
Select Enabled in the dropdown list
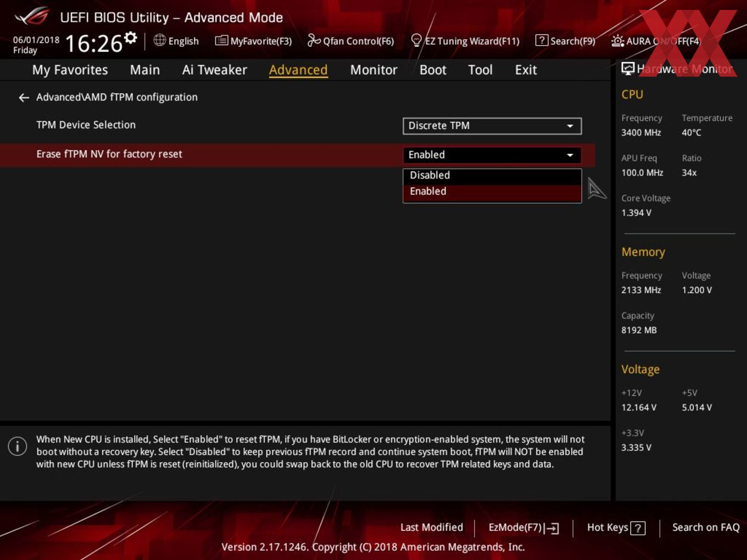click(492, 192)
